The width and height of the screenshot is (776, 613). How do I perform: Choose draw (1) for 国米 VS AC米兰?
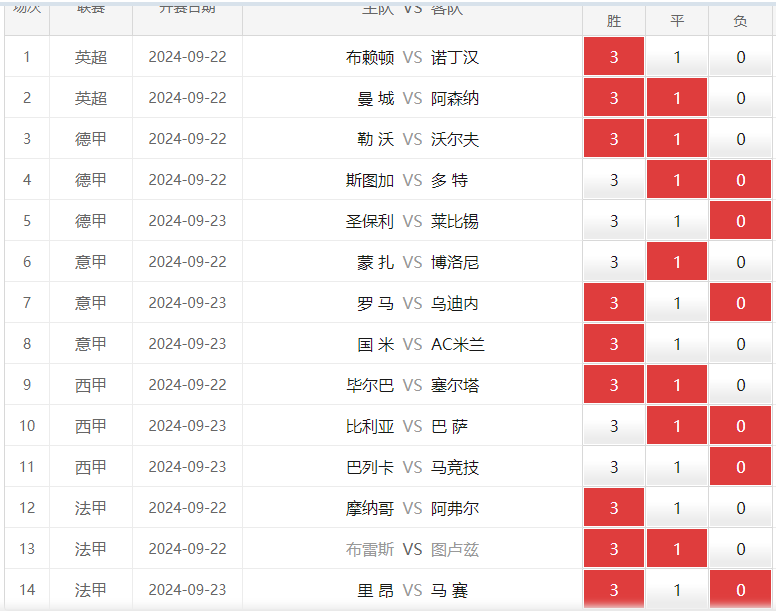tap(677, 344)
